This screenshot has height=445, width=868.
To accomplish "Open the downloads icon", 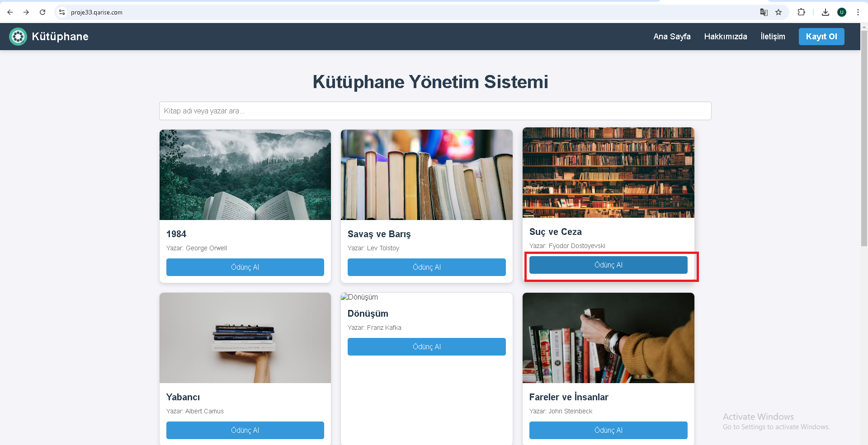I will (x=826, y=12).
